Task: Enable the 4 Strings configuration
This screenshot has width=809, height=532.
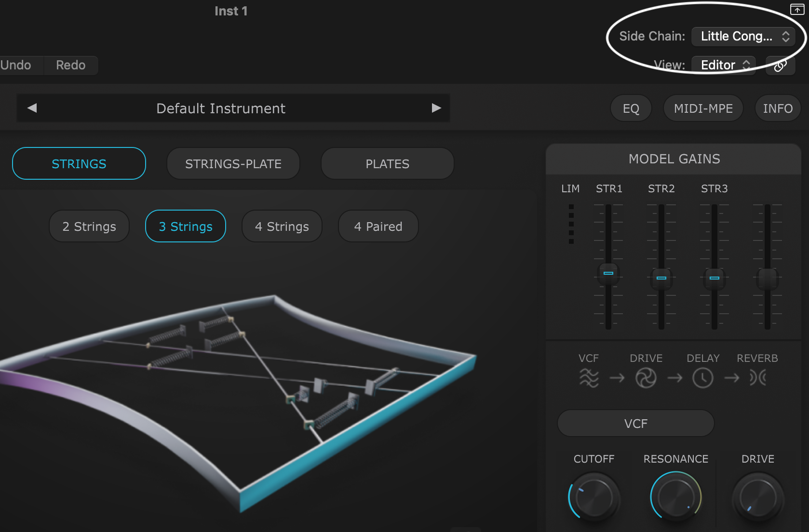Action: coord(282,226)
